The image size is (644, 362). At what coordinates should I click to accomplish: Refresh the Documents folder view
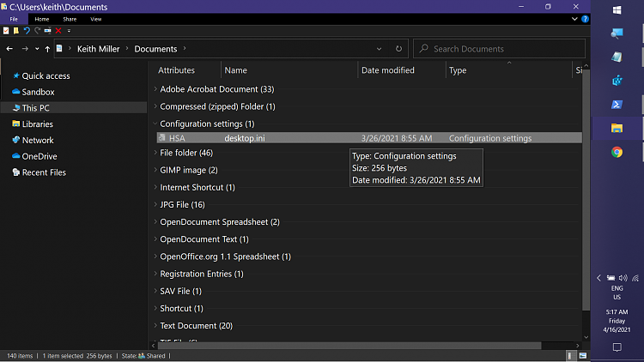point(398,49)
